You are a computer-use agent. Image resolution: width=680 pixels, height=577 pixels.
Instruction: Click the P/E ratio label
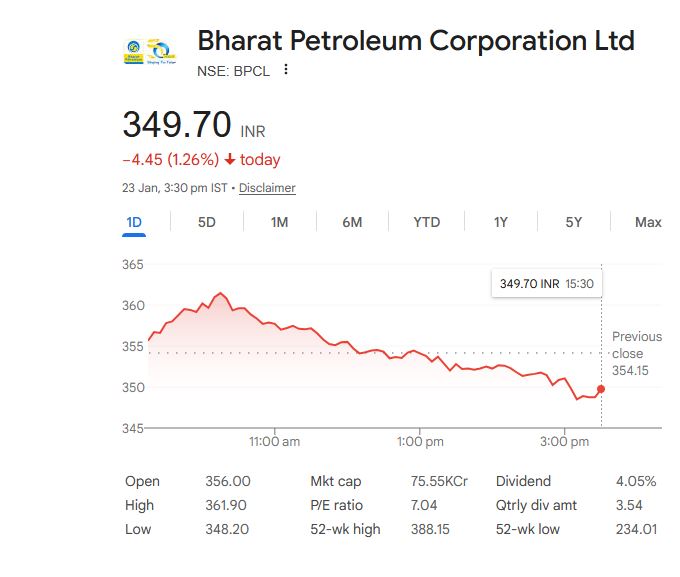click(337, 505)
